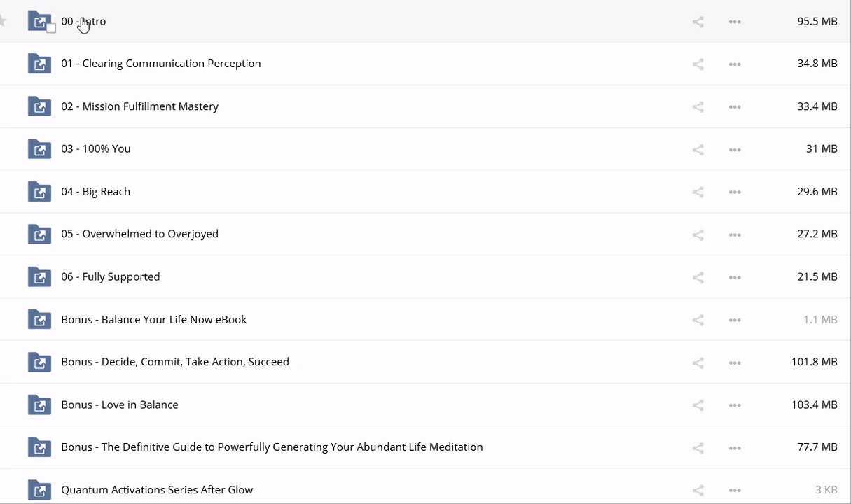
Task: Open Bonus - Balance Your Life Now eBook
Action: [153, 319]
